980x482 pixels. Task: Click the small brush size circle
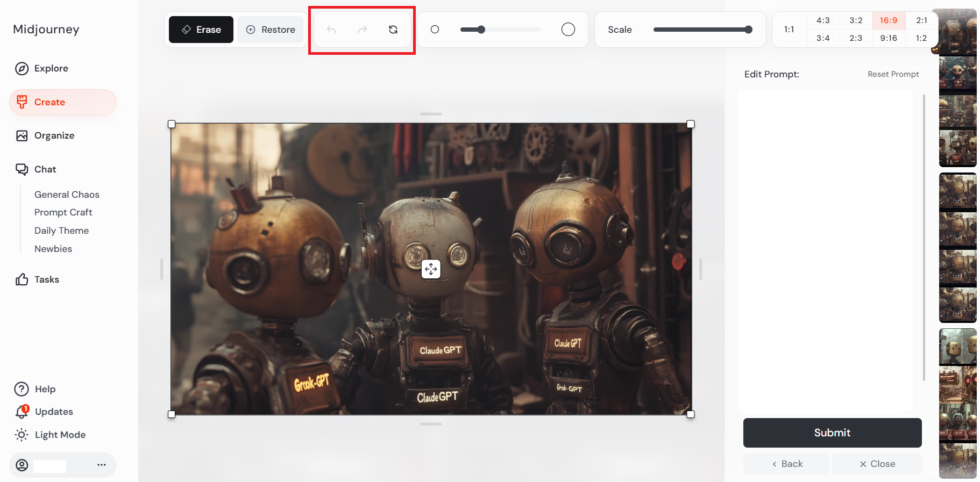[x=435, y=30]
